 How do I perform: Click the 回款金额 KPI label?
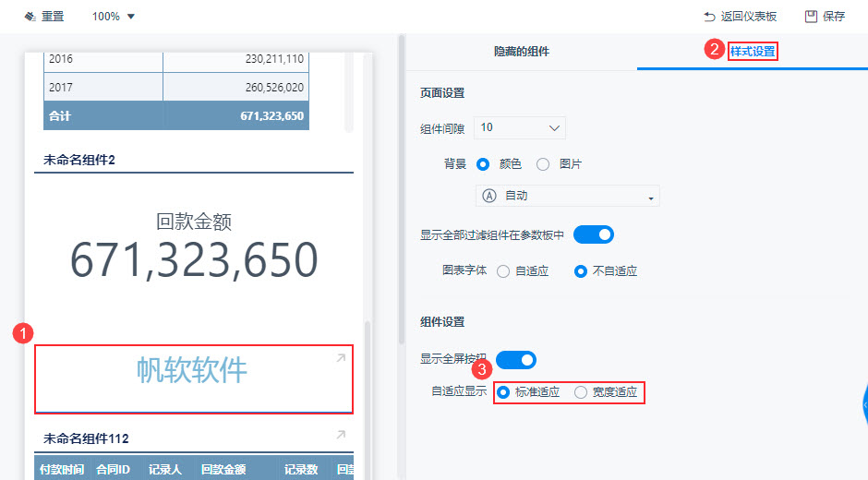pyautogui.click(x=194, y=222)
